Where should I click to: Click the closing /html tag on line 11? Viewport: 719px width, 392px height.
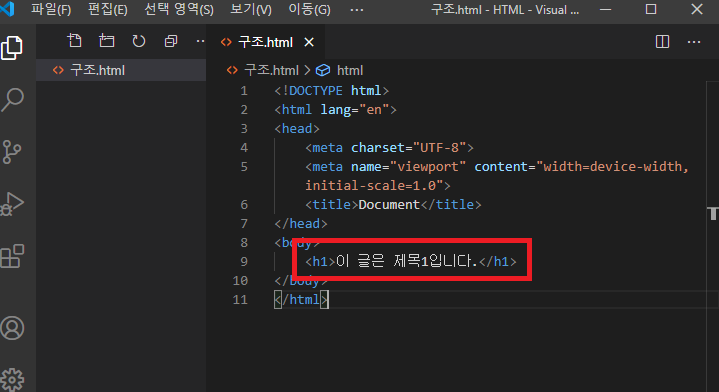(x=301, y=299)
